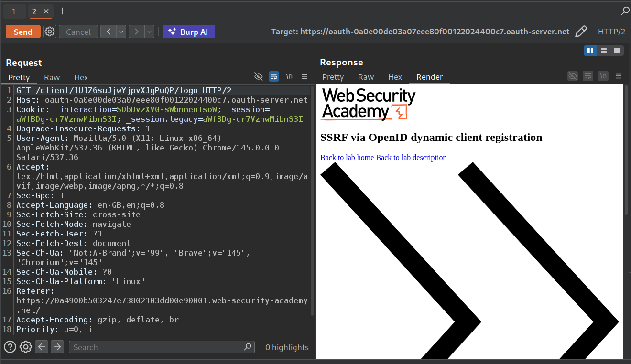Click the search icon in the tab bar
Viewport: 631px width, 364px height.
(625, 11)
